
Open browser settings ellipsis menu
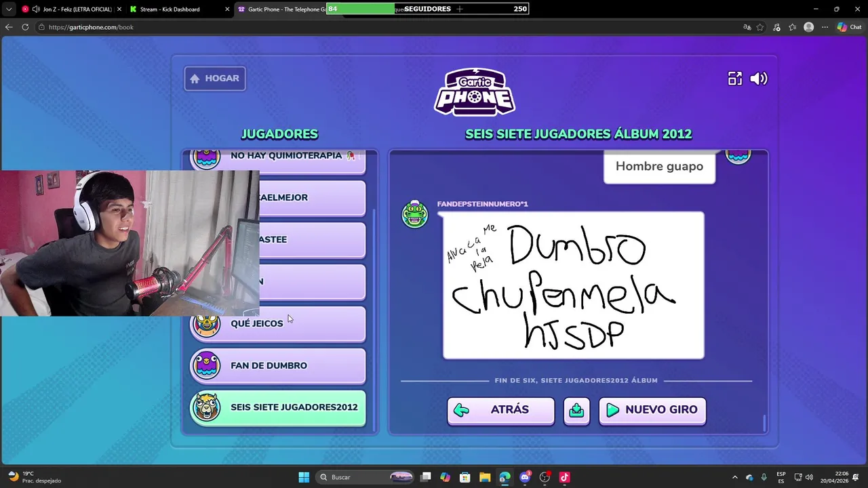(x=825, y=27)
